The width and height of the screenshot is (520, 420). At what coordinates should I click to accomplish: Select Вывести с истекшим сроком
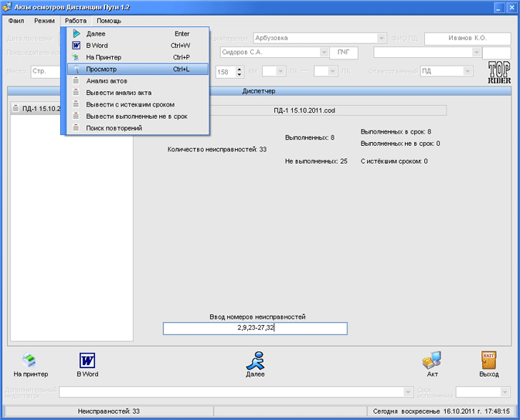tap(138, 104)
